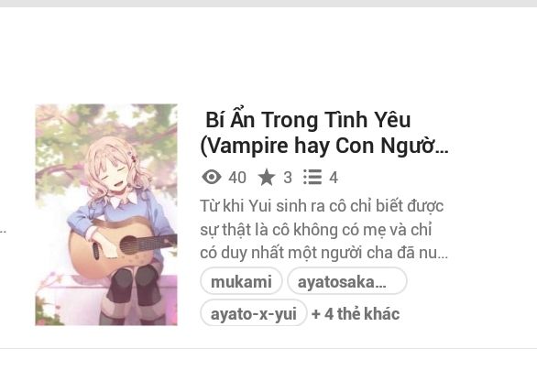Select the ayato-x-yui tag

tap(254, 313)
